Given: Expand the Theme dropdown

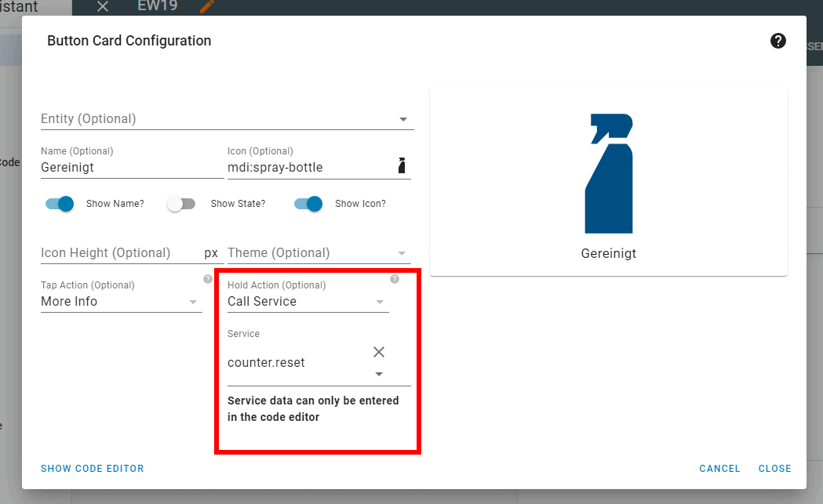Looking at the screenshot, I should pos(402,253).
